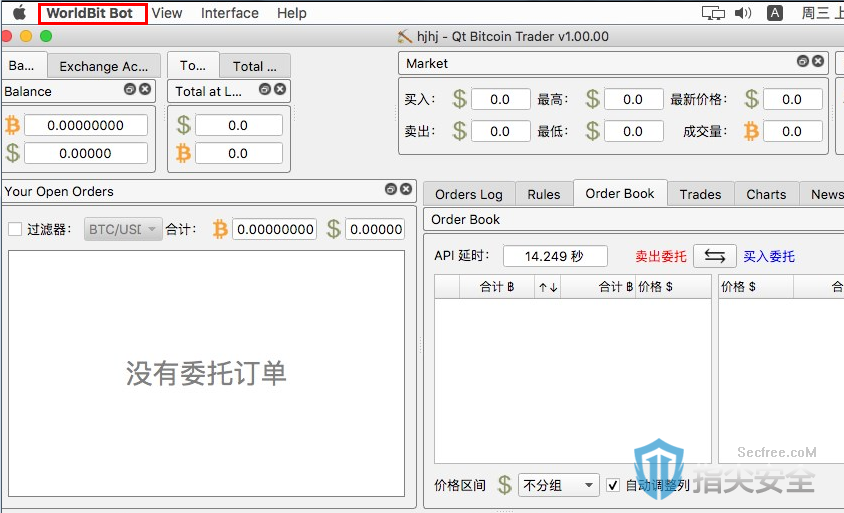Click the Total at Last dollar value field
The width and height of the screenshot is (844, 513).
tap(238, 125)
